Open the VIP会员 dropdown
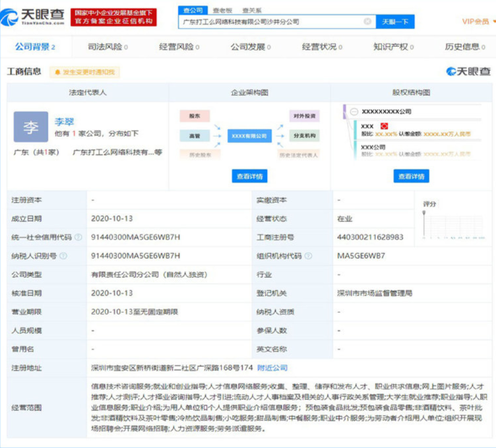The image size is (496, 448). (x=478, y=22)
